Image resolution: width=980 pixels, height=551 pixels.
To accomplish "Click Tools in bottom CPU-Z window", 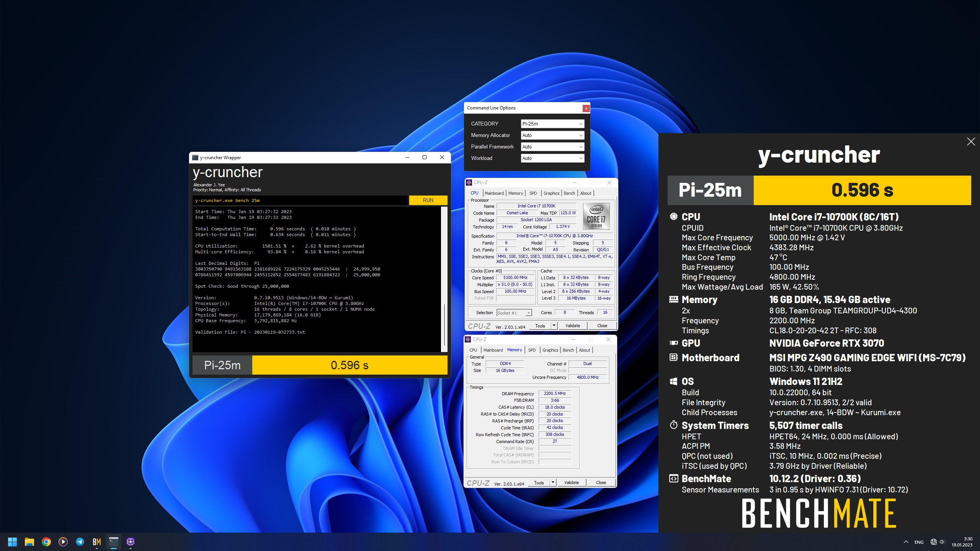I will pos(539,483).
